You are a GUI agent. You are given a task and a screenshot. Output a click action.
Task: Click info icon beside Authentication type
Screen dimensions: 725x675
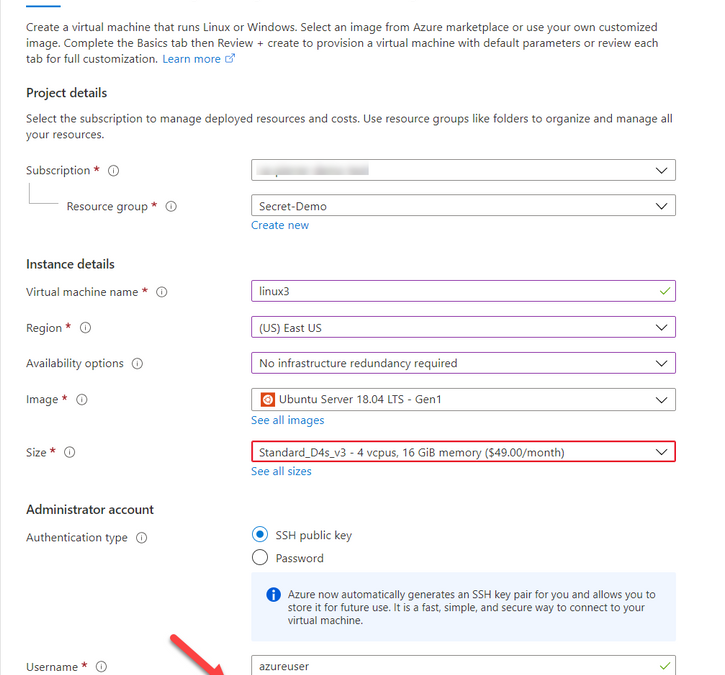141,538
